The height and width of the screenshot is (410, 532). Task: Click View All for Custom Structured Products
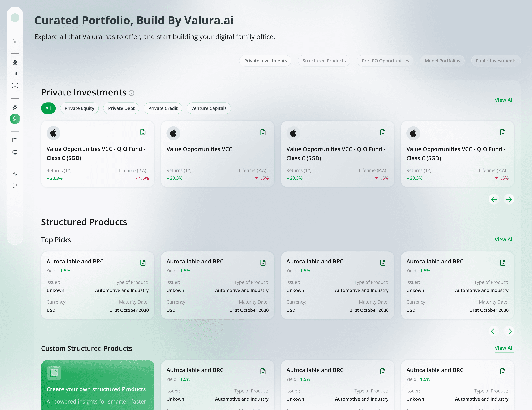click(504, 348)
